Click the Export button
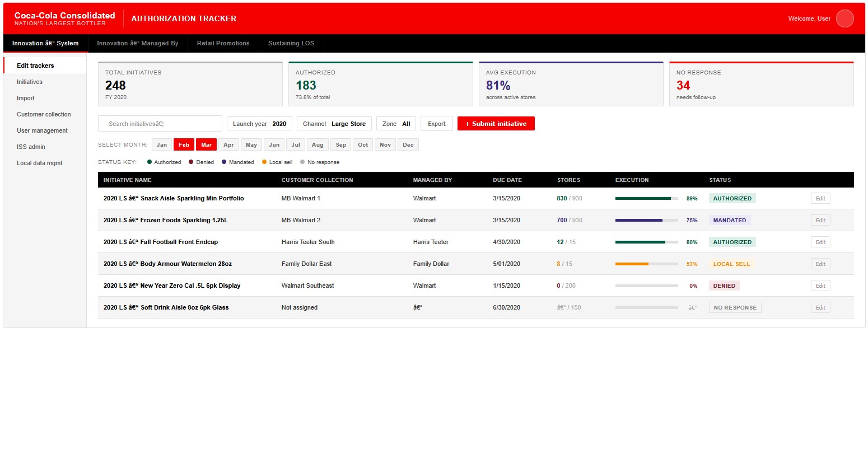This screenshot has height=454, width=868. 437,124
